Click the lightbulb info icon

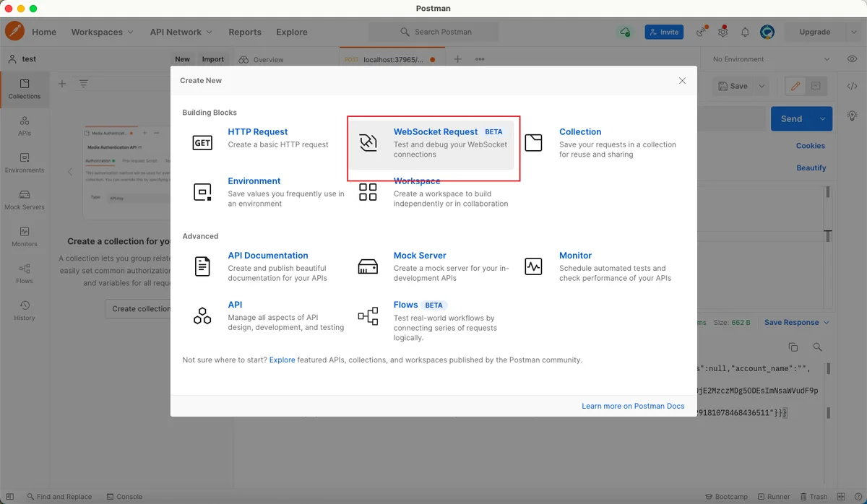point(853,116)
